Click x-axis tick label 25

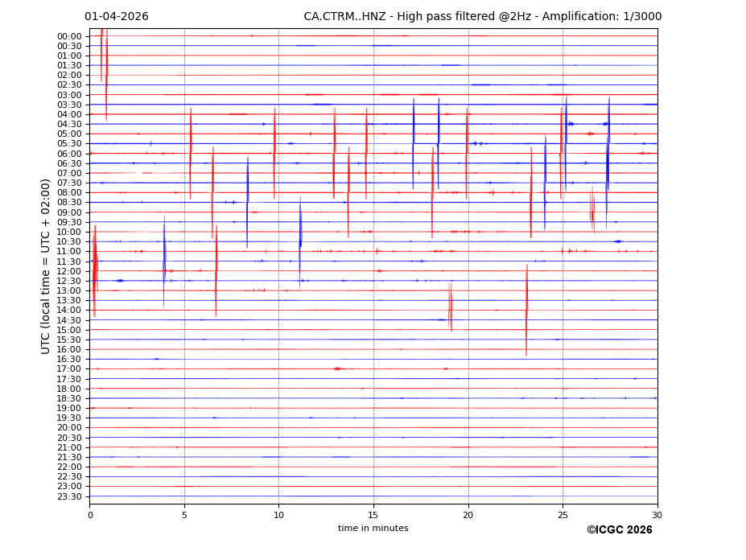pyautogui.click(x=563, y=515)
